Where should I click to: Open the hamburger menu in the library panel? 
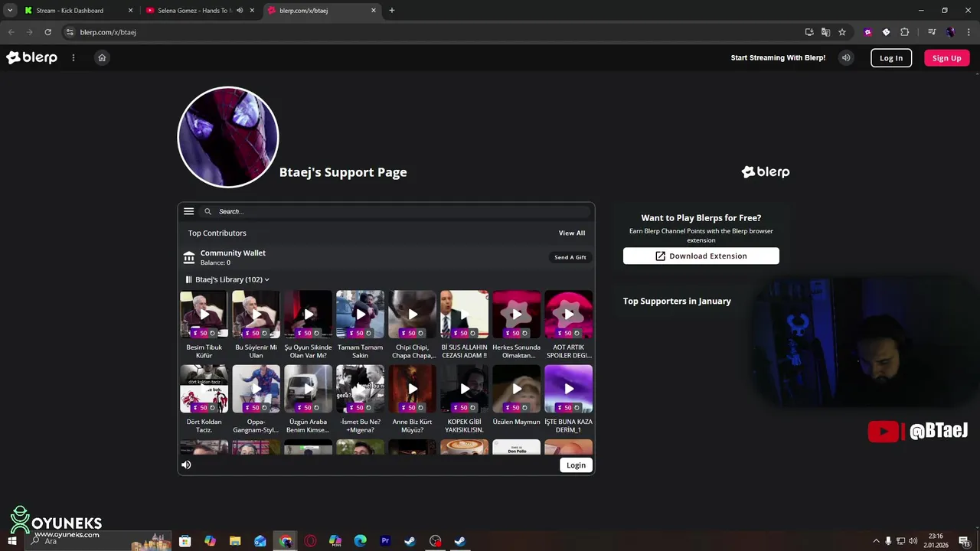[x=188, y=211]
